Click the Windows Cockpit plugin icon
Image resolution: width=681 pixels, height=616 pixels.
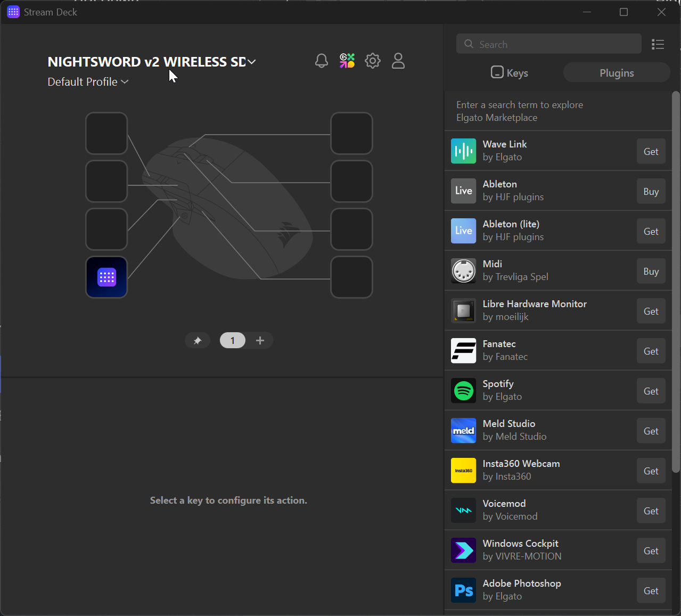464,551
